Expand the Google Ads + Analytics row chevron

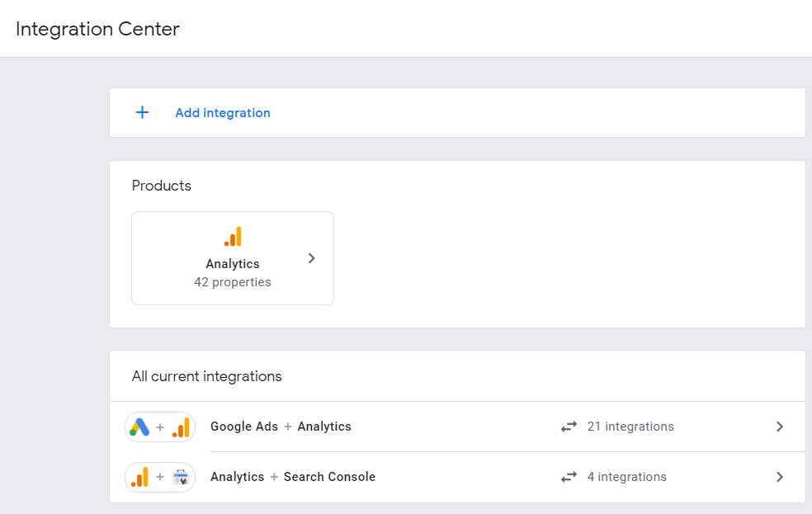click(780, 427)
